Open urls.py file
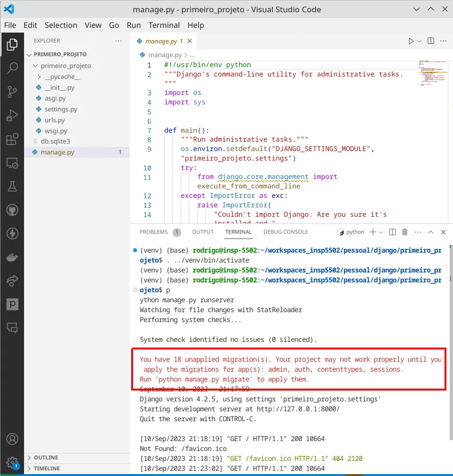Image resolution: width=453 pixels, height=476 pixels. 55,120
